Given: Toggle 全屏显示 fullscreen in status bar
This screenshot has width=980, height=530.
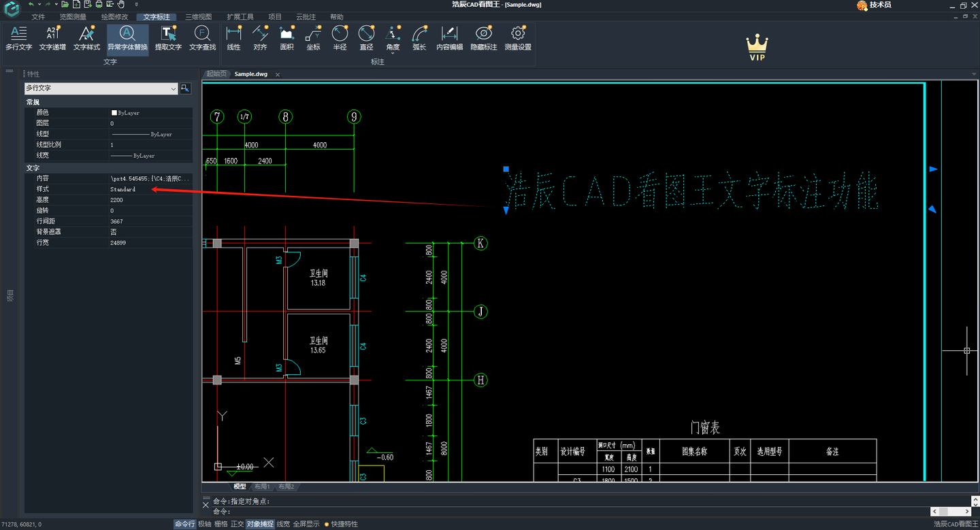Looking at the screenshot, I should click(306, 524).
